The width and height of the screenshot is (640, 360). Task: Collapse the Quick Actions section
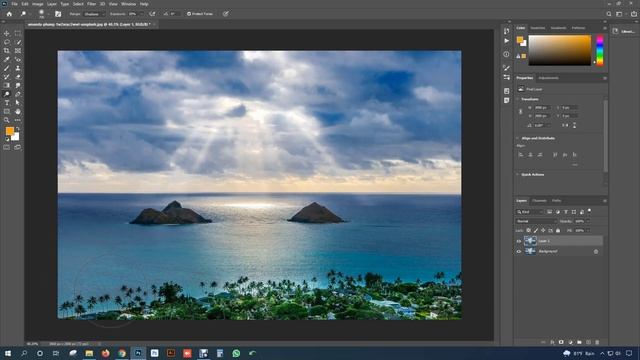click(x=518, y=175)
